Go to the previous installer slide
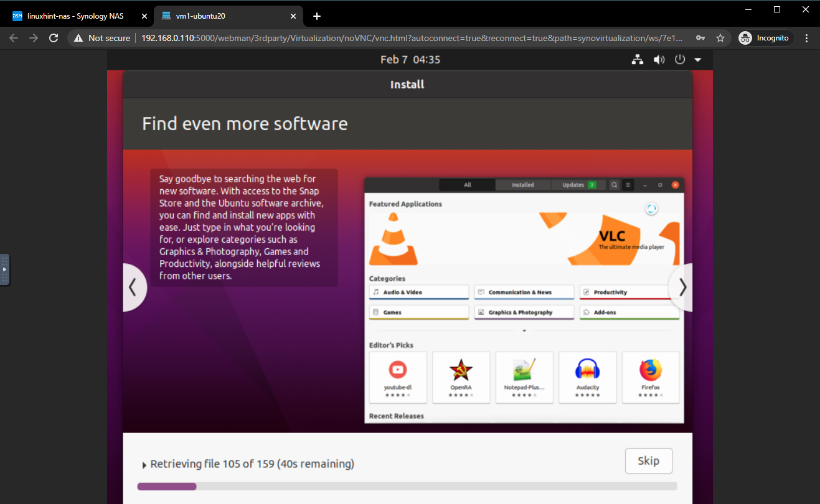This screenshot has width=820, height=504. pos(133,287)
